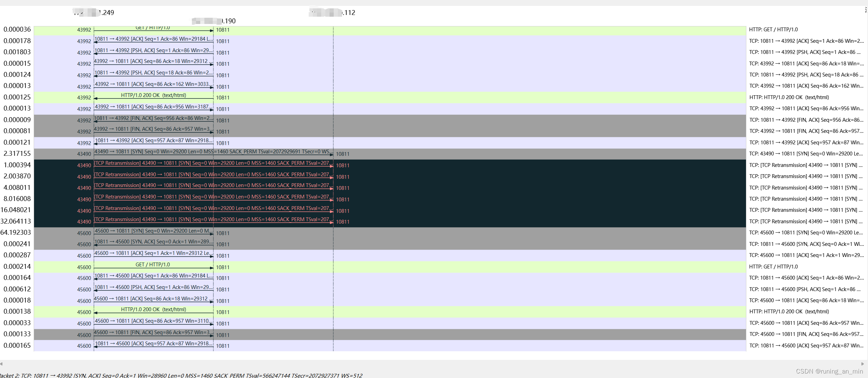Image resolution: width=868 pixels, height=378 pixels.
Task: Select the HTTP/1.0 200 OK arrow to port 43992
Action: (153, 98)
